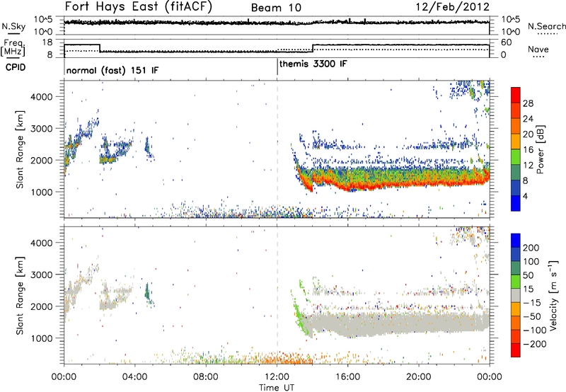Click the 'Time UT' axis label
The height and width of the screenshot is (392, 566).
pyautogui.click(x=277, y=387)
